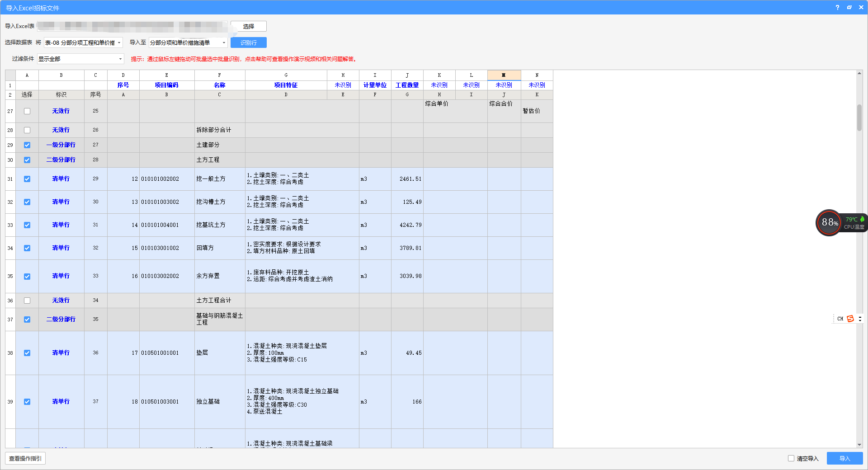Click the 一级分部行 label for 土建部分
This screenshot has width=868, height=470.
[x=61, y=145]
